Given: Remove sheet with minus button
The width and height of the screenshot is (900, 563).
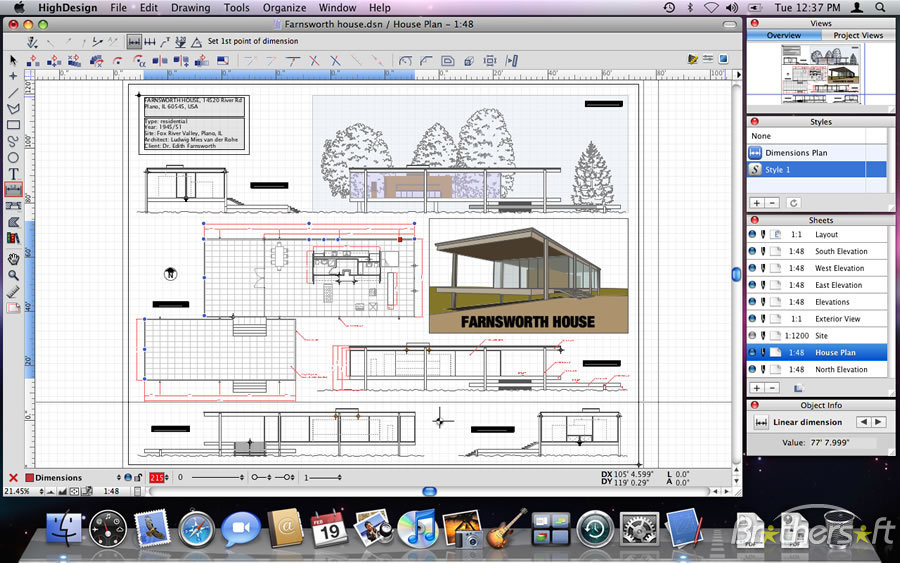Looking at the screenshot, I should 772,388.
